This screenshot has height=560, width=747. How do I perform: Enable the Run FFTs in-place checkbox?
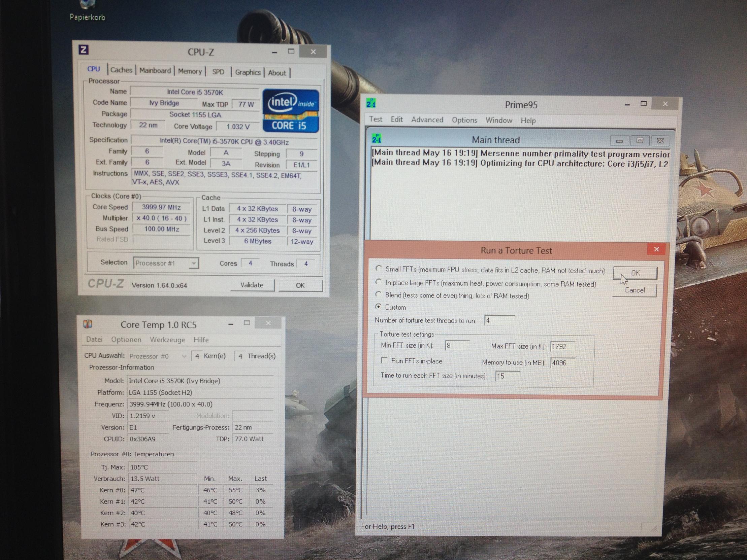click(x=384, y=360)
